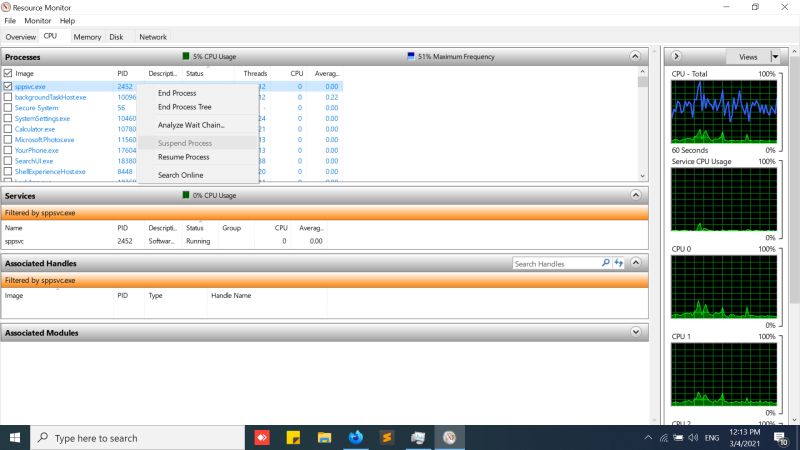Open Sublime Text from taskbar
This screenshot has width=800, height=450.
point(387,438)
